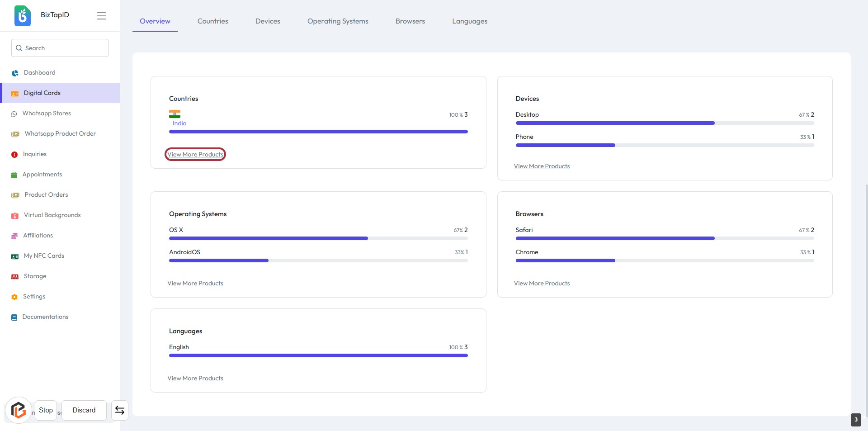Screen dimensions: 868x431
Task: Open My NFC Cards section
Action: (44, 256)
